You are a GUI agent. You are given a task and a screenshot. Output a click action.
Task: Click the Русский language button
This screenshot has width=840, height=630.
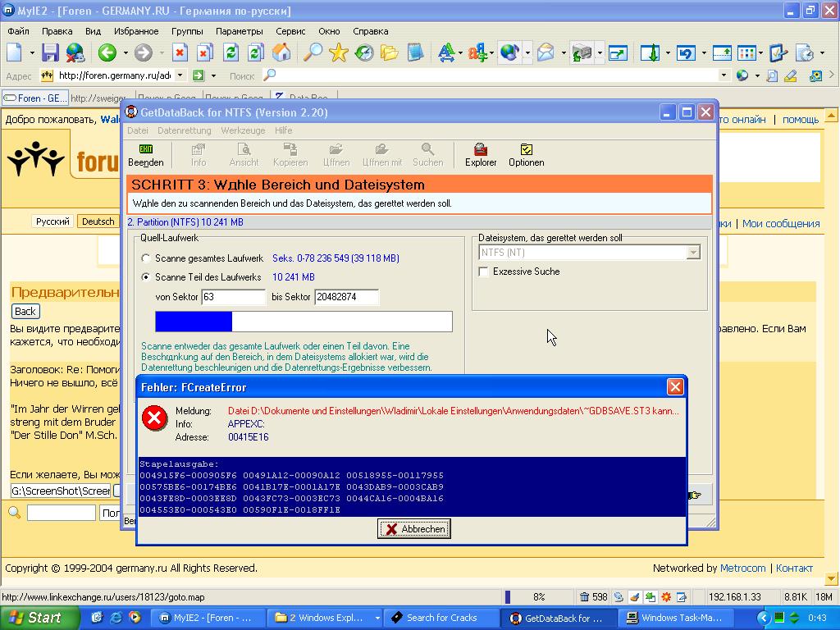52,221
